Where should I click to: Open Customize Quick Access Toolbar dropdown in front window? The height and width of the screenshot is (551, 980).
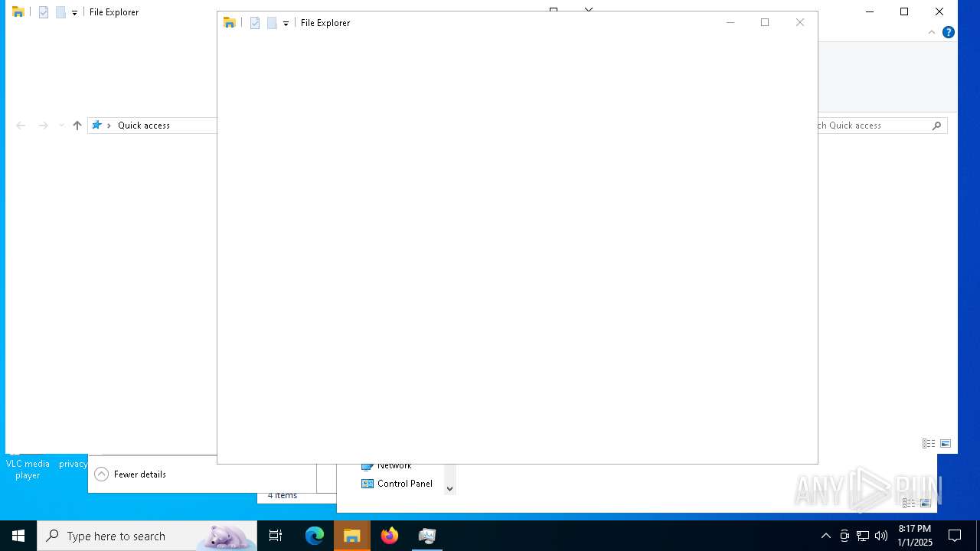286,24
